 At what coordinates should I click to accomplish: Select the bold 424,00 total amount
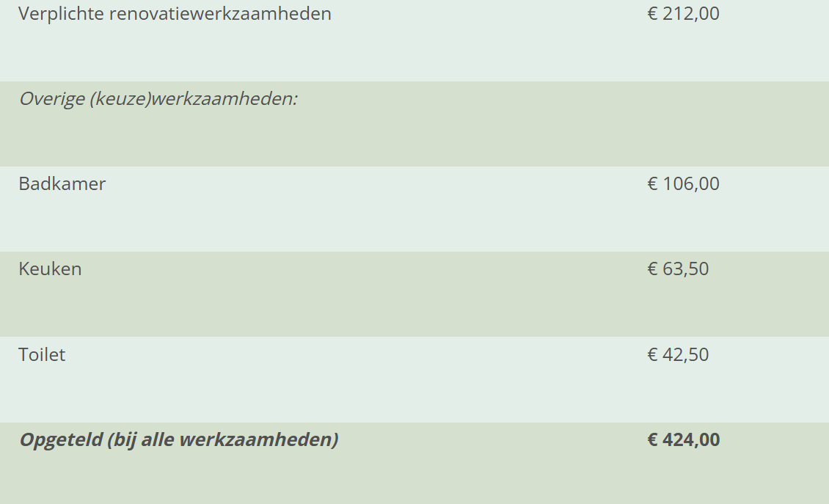[x=691, y=440]
